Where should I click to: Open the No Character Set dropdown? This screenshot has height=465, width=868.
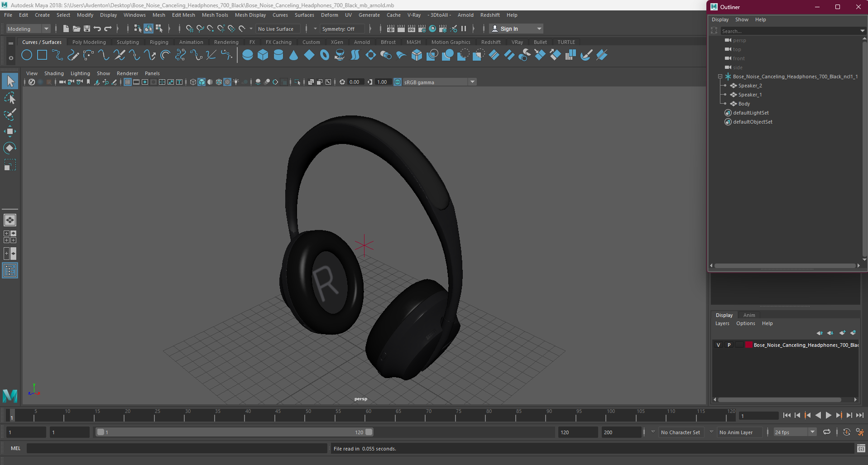point(681,432)
